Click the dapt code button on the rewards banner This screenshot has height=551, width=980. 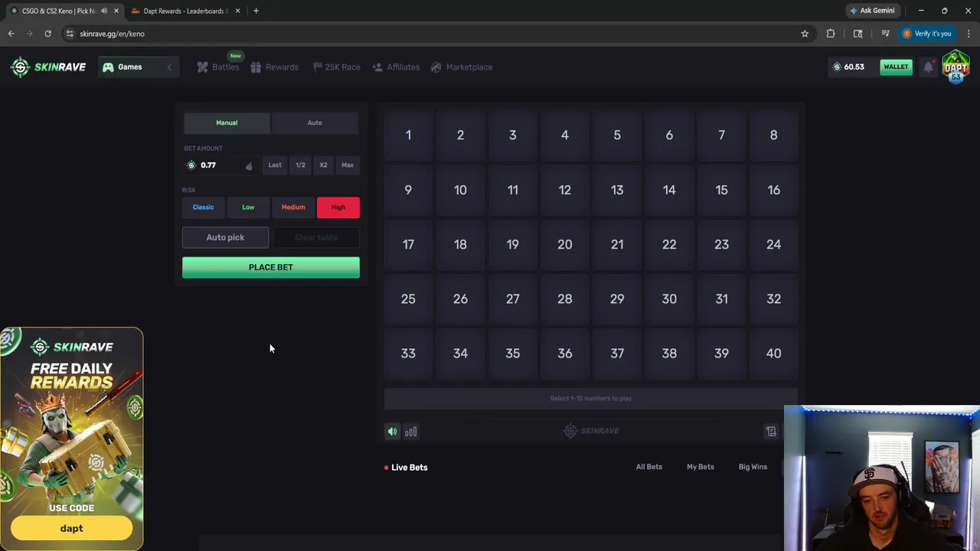71,528
